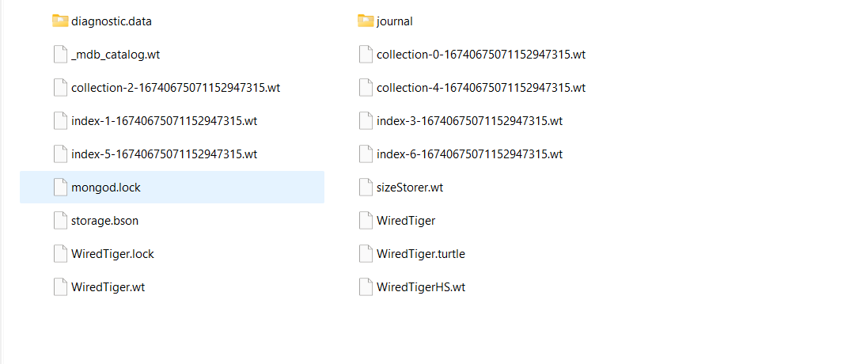Select the journal folder name
The height and width of the screenshot is (364, 868).
pyautogui.click(x=395, y=21)
